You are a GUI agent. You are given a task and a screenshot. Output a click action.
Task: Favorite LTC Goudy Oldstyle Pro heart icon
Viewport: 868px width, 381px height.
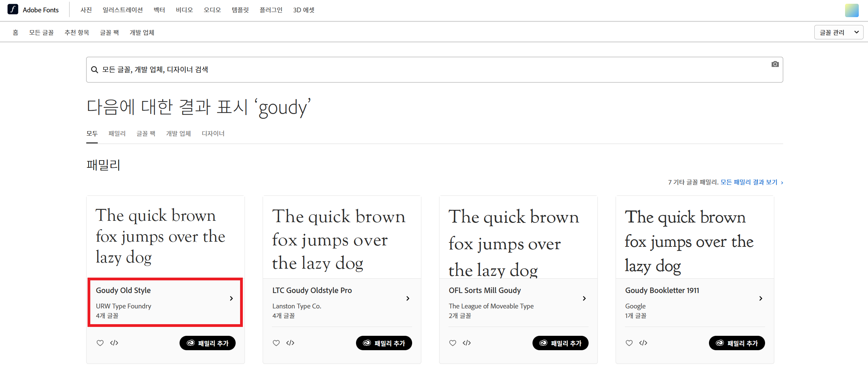pyautogui.click(x=276, y=343)
